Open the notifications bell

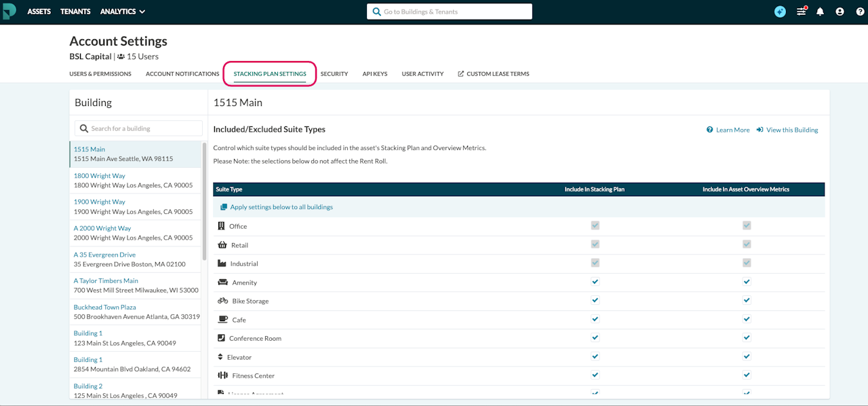[x=821, y=12]
